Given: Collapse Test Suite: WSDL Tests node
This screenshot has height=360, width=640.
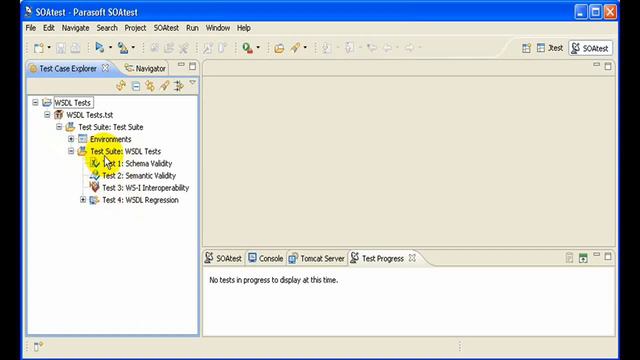Looking at the screenshot, I should tap(71, 151).
